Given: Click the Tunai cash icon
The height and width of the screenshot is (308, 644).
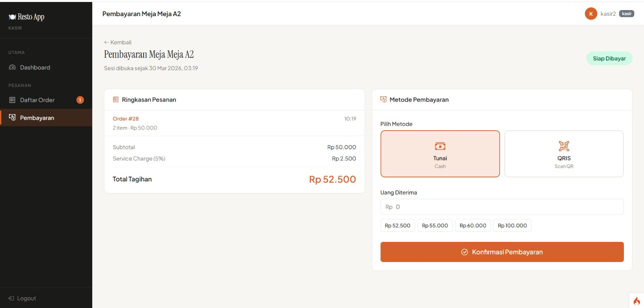Looking at the screenshot, I should (x=440, y=146).
